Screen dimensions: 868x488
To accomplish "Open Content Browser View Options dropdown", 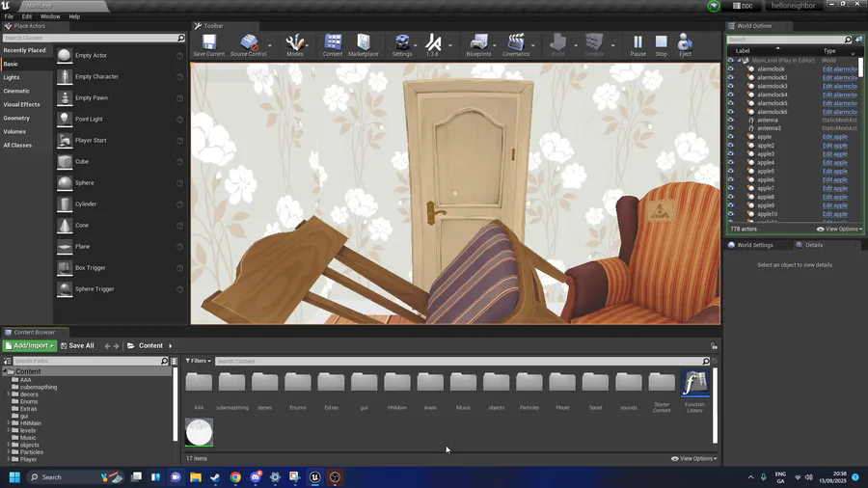I will tap(693, 459).
